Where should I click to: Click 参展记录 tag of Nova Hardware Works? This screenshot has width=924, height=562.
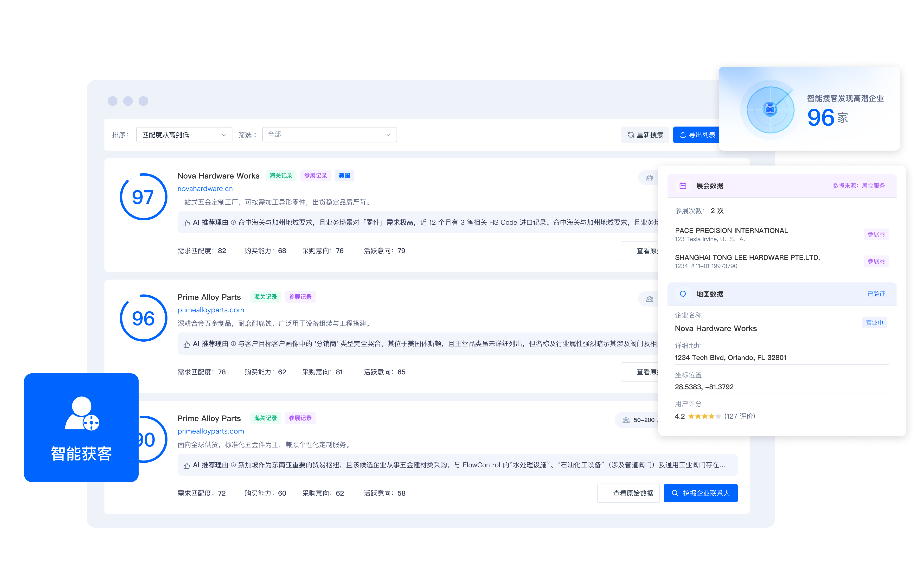click(x=315, y=175)
